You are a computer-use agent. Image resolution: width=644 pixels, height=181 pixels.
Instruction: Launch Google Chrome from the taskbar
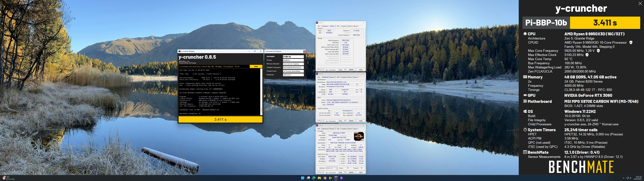(x=325, y=178)
